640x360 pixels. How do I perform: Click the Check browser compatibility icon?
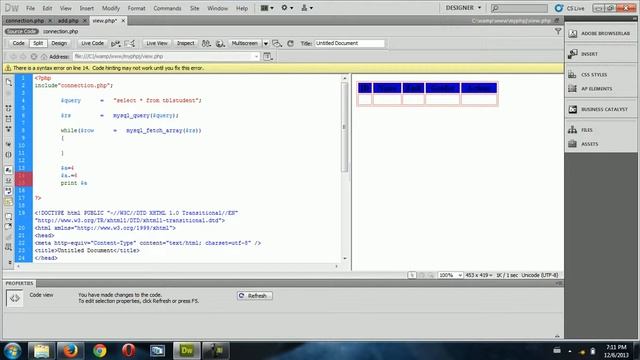pyautogui.click(x=116, y=43)
